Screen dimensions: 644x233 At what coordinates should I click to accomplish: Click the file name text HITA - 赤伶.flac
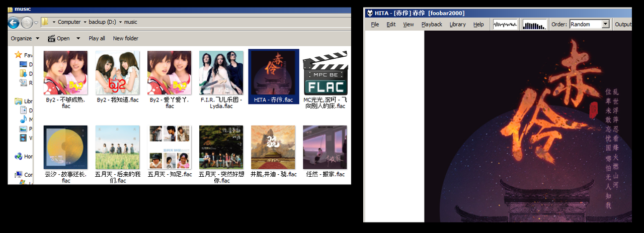[273, 100]
